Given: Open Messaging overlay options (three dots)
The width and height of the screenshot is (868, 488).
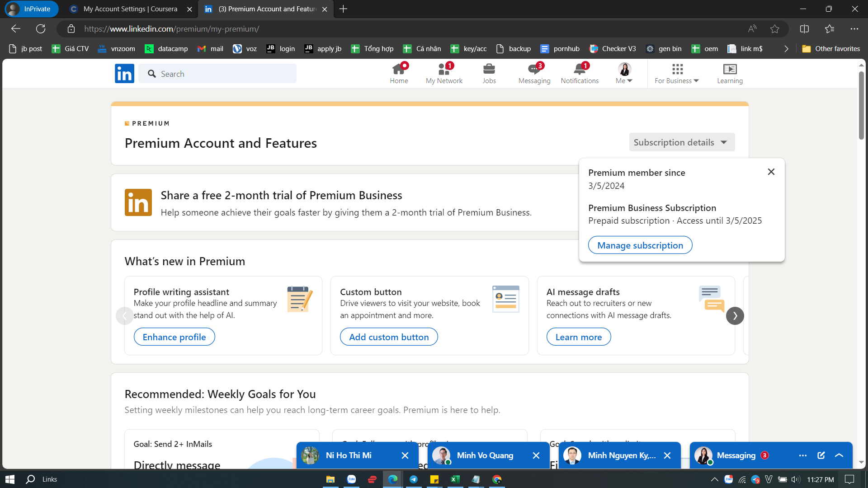Looking at the screenshot, I should coord(803,455).
